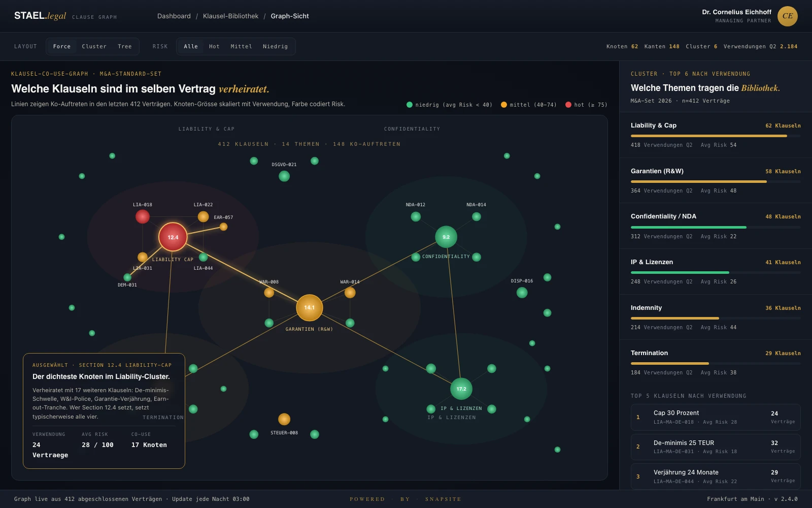Click the red hot legend dot
The height and width of the screenshot is (508, 812).
click(568, 105)
